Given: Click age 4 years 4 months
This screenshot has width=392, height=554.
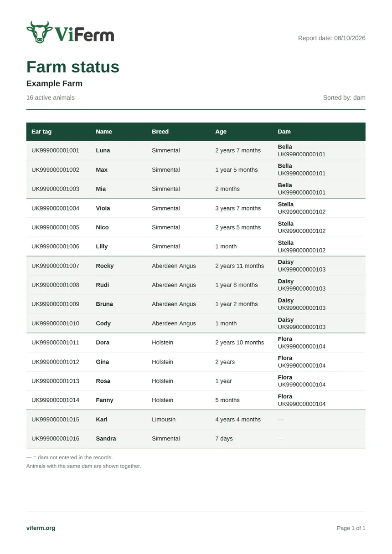Looking at the screenshot, I should click(238, 419).
